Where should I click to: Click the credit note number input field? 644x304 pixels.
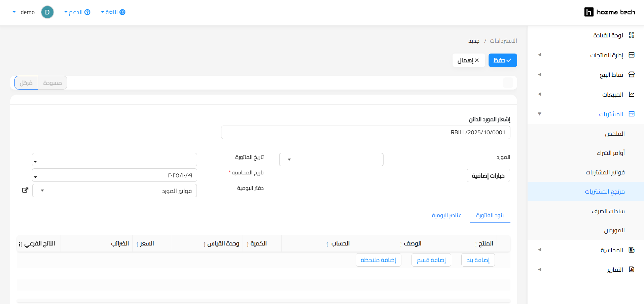365,132
